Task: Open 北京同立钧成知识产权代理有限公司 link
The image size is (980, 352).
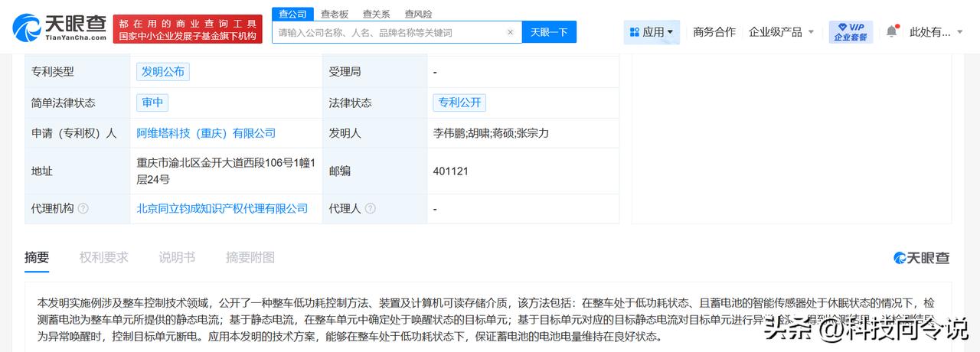Action: tap(222, 208)
